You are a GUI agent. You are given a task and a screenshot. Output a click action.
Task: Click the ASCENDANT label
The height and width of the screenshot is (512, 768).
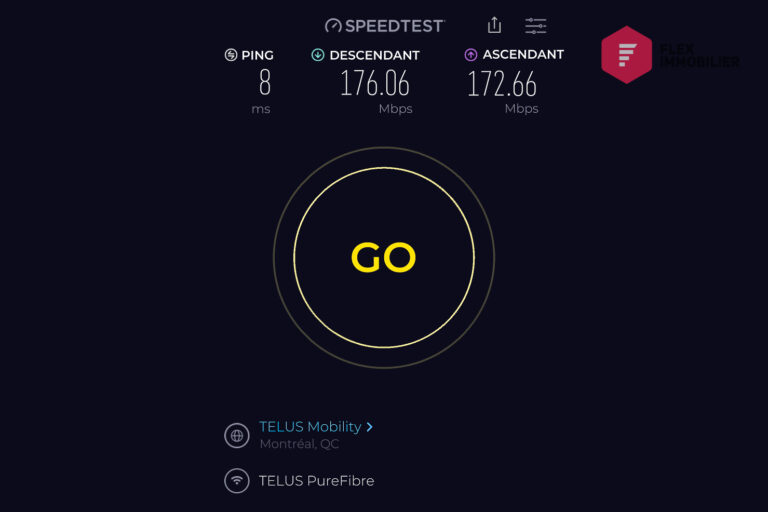523,54
